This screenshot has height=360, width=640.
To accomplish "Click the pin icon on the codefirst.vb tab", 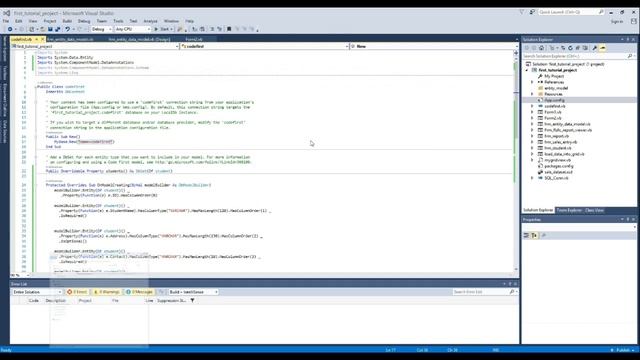I will 36,40.
